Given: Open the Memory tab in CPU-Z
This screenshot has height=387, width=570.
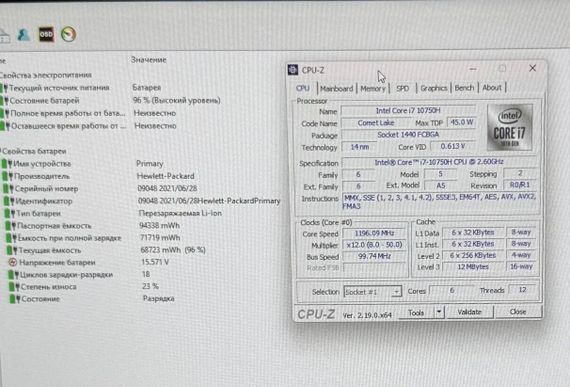Looking at the screenshot, I should 373,88.
